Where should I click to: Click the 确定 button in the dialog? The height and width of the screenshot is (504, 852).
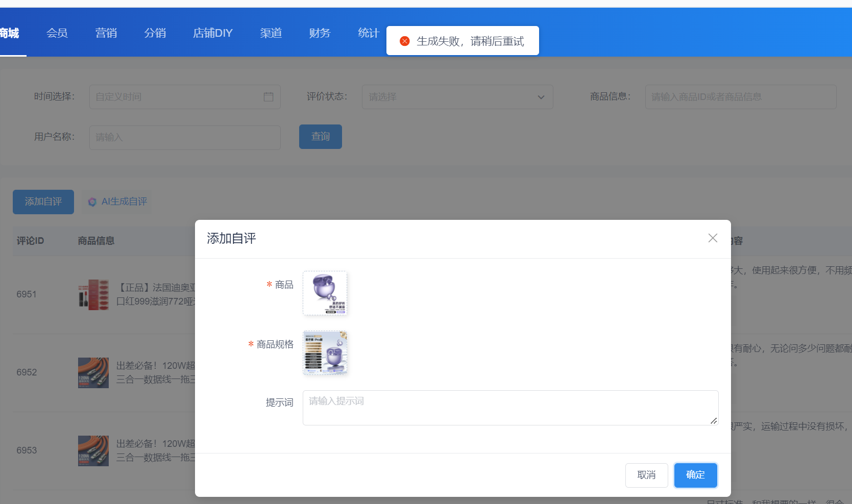696,475
